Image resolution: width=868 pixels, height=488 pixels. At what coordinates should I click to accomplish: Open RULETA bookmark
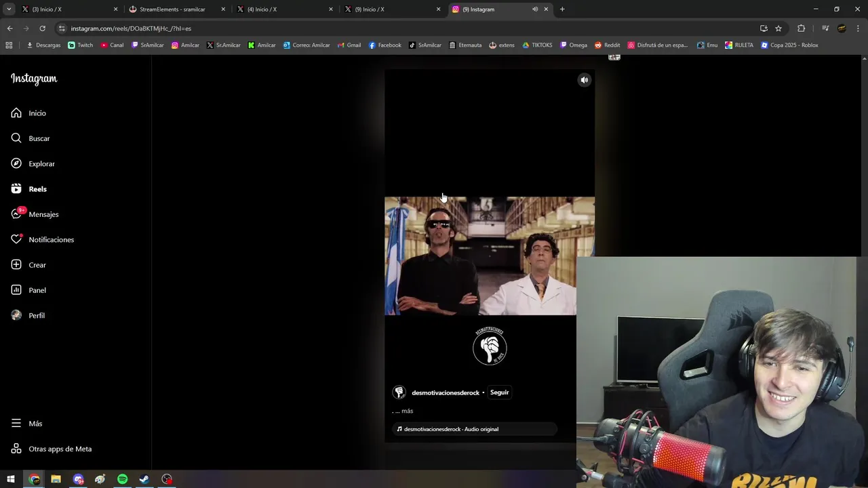click(x=739, y=45)
